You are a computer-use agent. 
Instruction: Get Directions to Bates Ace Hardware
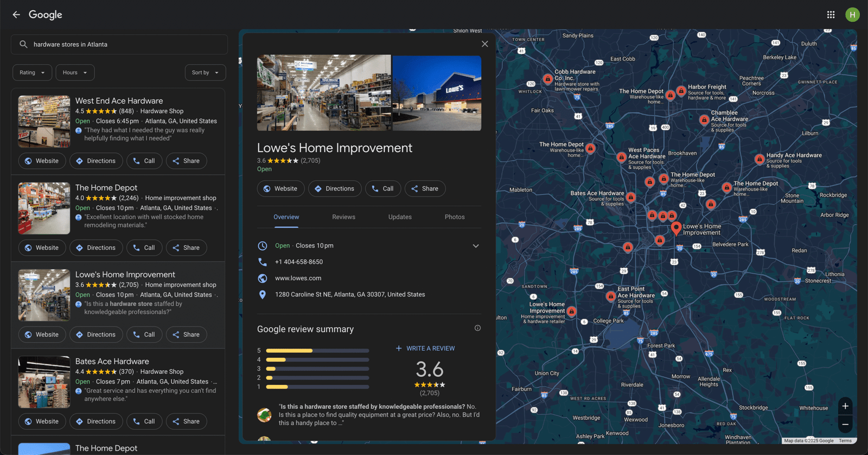pyautogui.click(x=96, y=421)
